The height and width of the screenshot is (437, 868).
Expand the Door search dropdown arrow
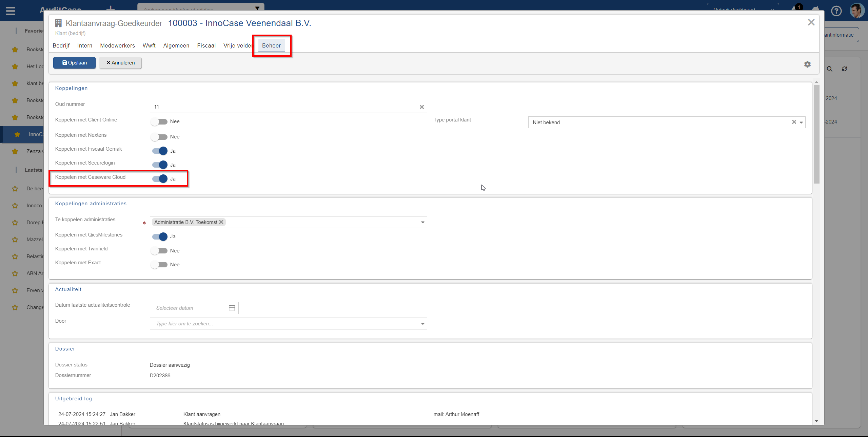(x=422, y=324)
